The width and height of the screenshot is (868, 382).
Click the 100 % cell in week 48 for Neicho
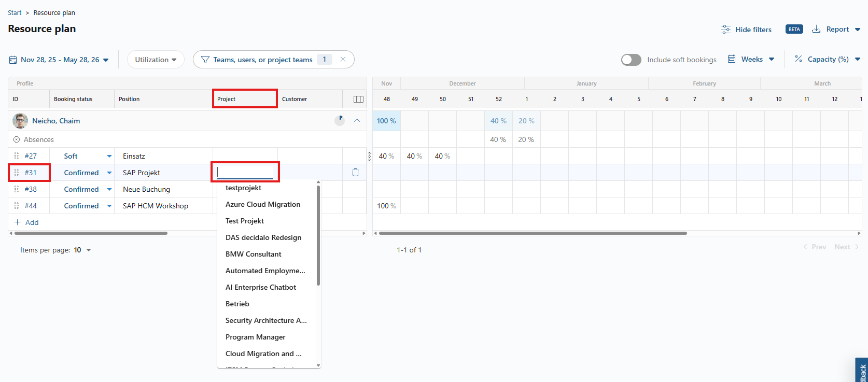click(x=386, y=121)
